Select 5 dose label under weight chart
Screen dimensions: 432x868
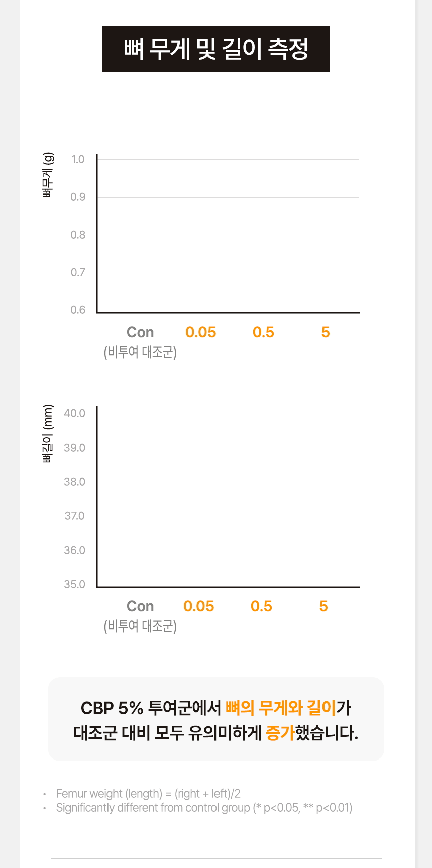[x=326, y=332]
